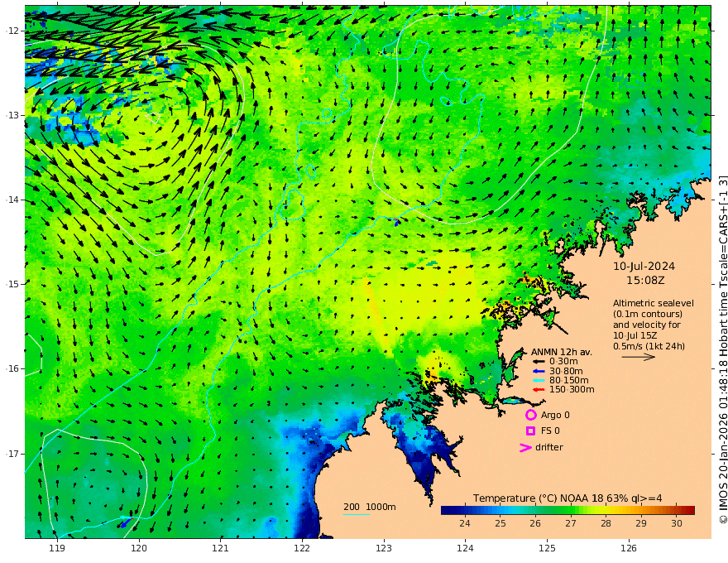Viewport: 728px width, 563px height.
Task: Click longitude axis label 126
Action: click(629, 549)
